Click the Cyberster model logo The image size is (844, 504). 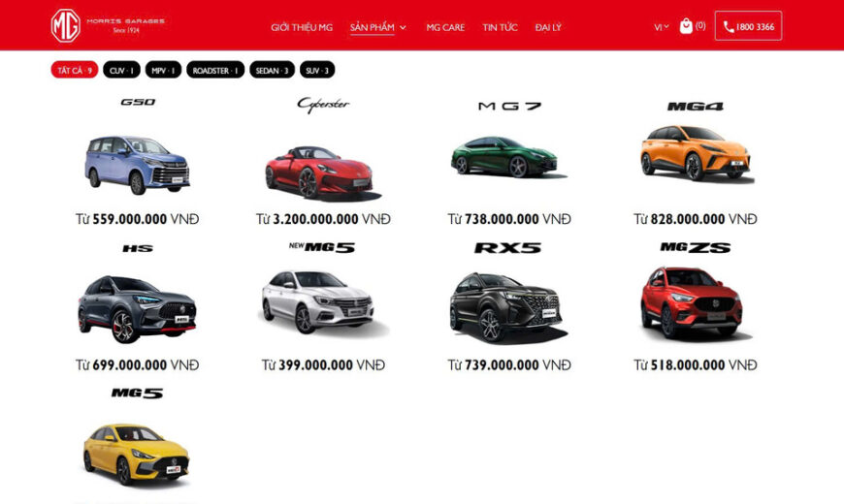323,104
